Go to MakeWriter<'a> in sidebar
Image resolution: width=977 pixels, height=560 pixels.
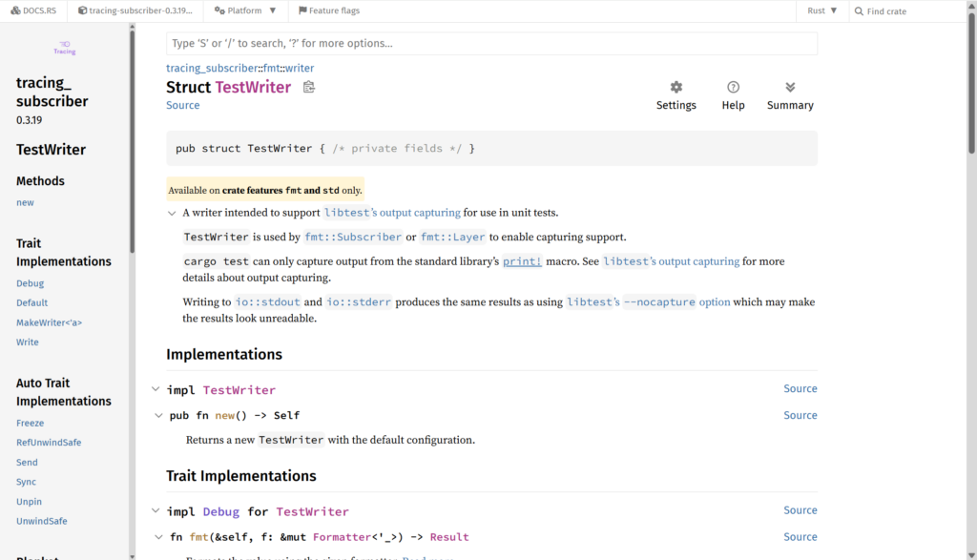point(49,322)
